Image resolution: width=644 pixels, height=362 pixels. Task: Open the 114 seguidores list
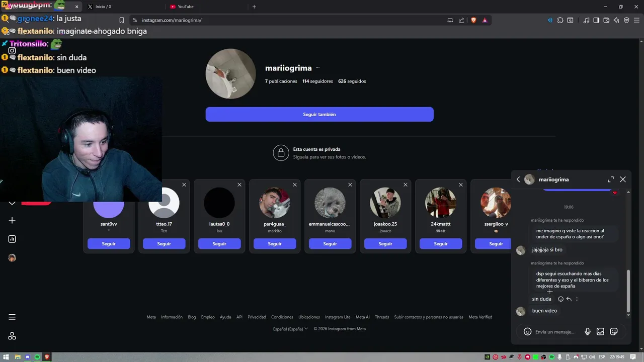(317, 81)
